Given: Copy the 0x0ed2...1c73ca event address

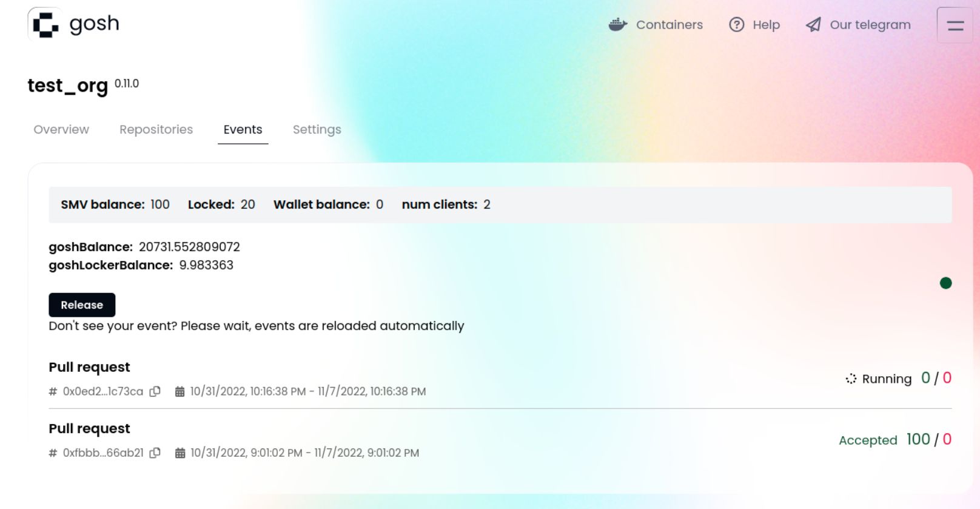Looking at the screenshot, I should pos(155,391).
